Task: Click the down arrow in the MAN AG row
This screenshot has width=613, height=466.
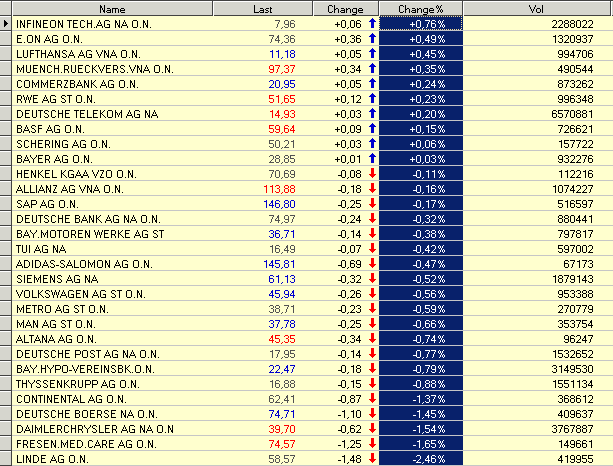Action: coord(372,323)
